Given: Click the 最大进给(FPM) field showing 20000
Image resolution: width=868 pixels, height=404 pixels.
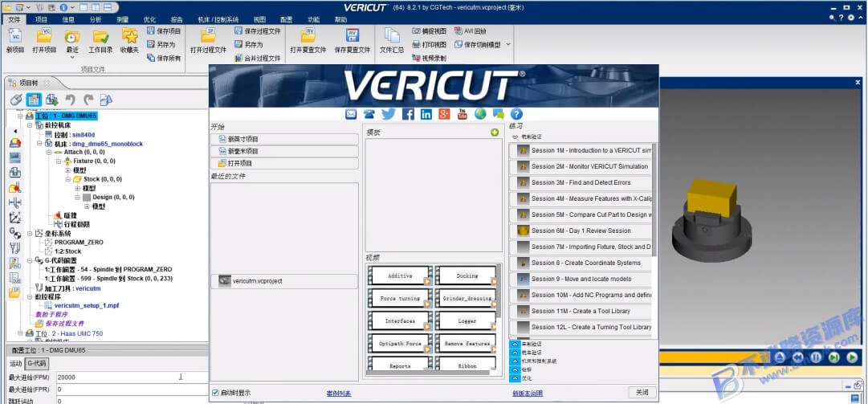Looking at the screenshot, I should (132, 377).
